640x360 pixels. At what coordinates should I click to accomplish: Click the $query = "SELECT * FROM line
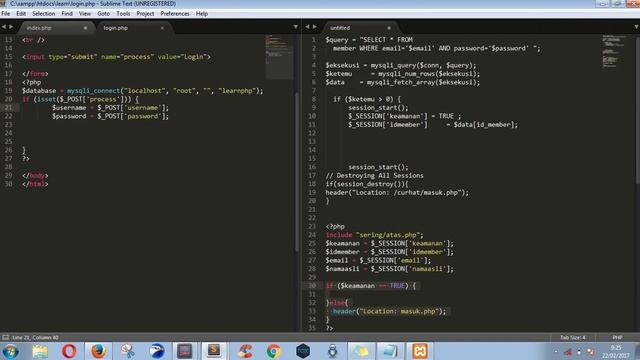(369, 40)
